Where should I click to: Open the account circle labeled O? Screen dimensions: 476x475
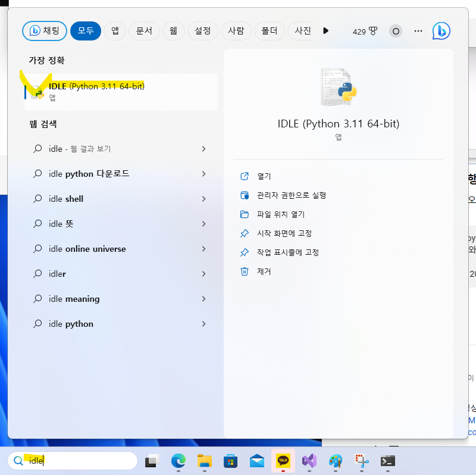[x=396, y=31]
